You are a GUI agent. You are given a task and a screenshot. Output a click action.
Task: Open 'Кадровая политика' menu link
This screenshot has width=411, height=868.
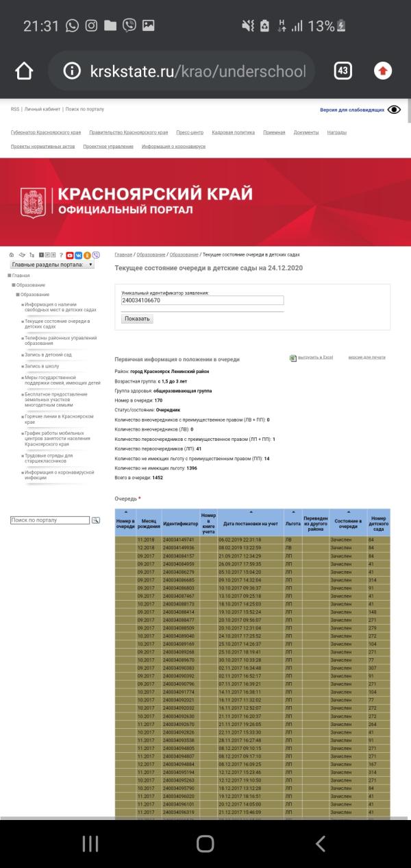(x=234, y=132)
